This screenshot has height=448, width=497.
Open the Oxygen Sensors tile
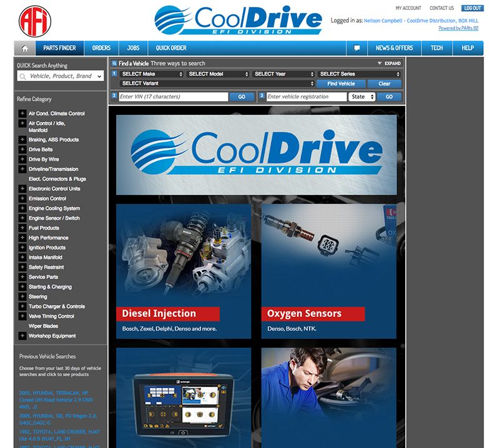click(328, 271)
